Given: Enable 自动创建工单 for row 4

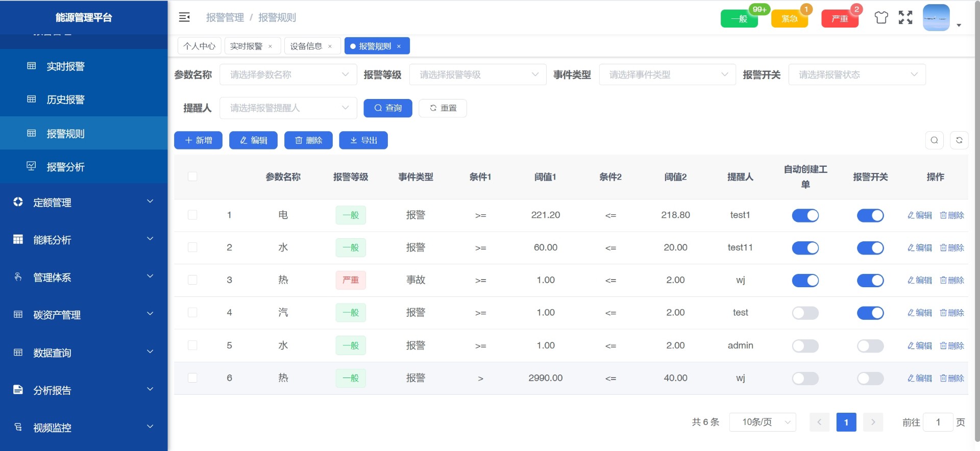Looking at the screenshot, I should pyautogui.click(x=805, y=313).
